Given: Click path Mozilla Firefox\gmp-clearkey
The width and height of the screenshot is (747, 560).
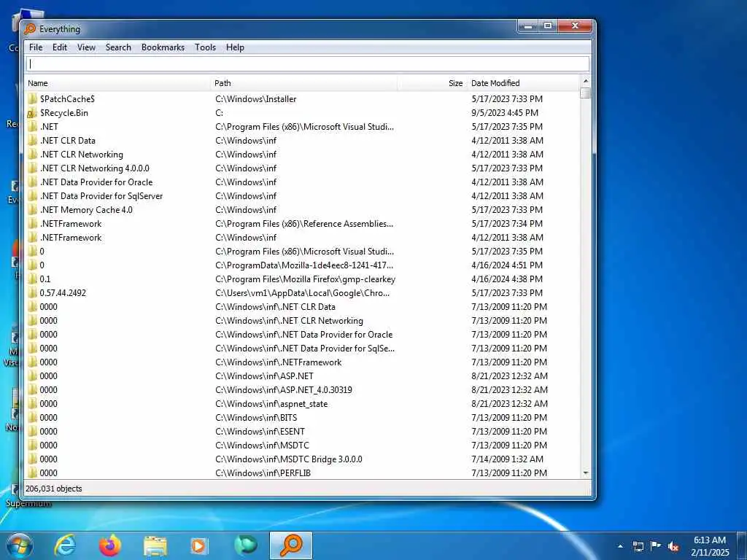Looking at the screenshot, I should tap(306, 279).
